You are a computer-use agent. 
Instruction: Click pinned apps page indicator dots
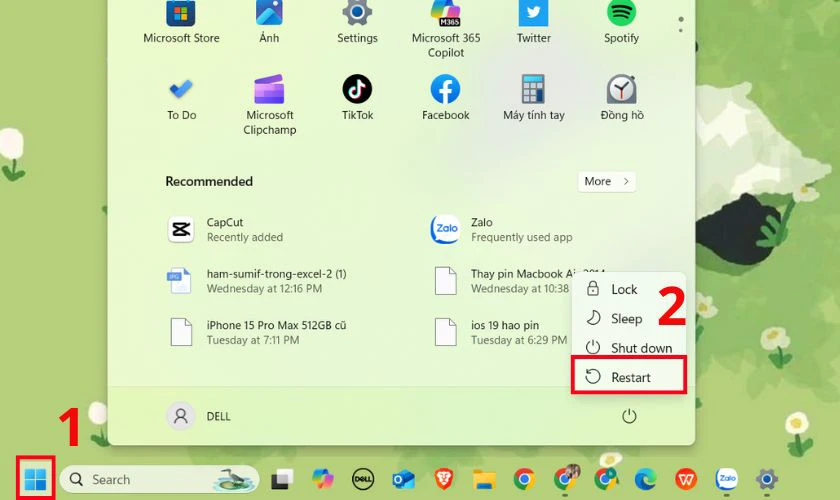[680, 24]
